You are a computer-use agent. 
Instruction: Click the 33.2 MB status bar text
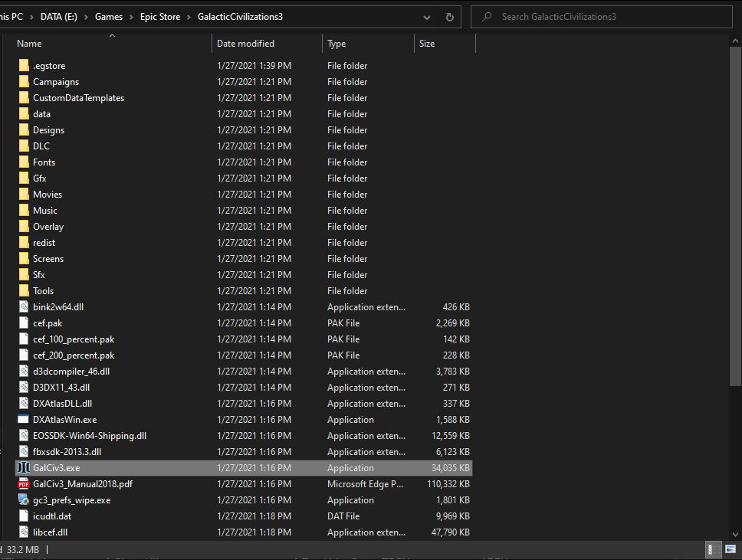pyautogui.click(x=23, y=549)
